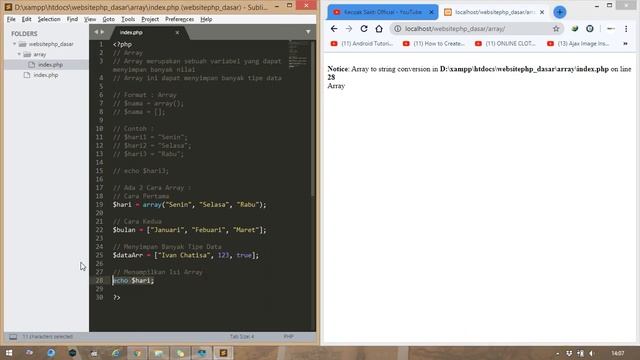Open the Chrome profile avatar button
The image size is (640, 360).
[x=611, y=29]
